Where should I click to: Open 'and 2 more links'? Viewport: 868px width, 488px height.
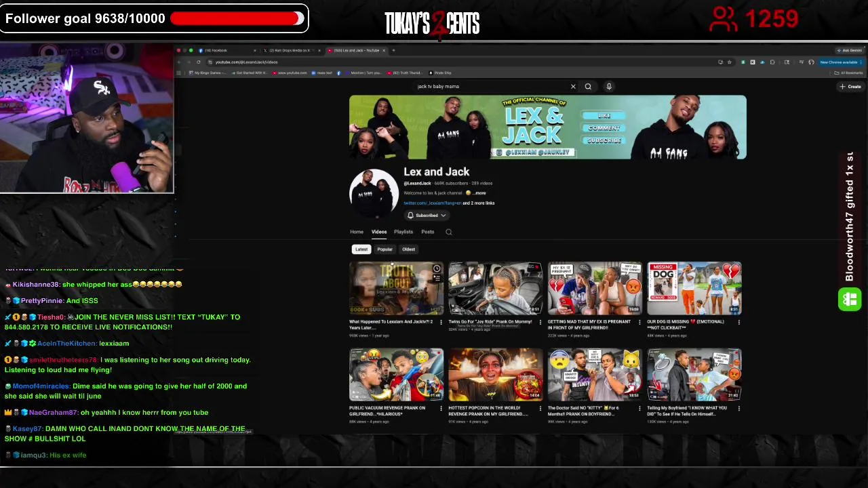click(x=478, y=203)
